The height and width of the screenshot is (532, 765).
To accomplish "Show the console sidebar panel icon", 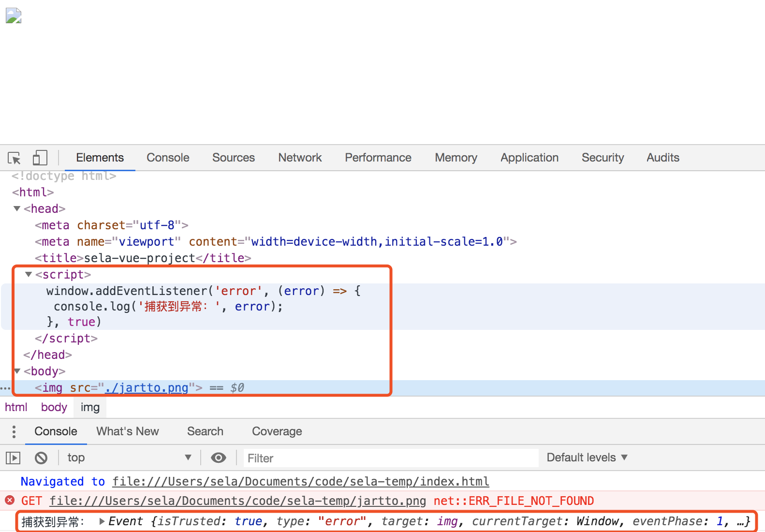I will point(13,458).
